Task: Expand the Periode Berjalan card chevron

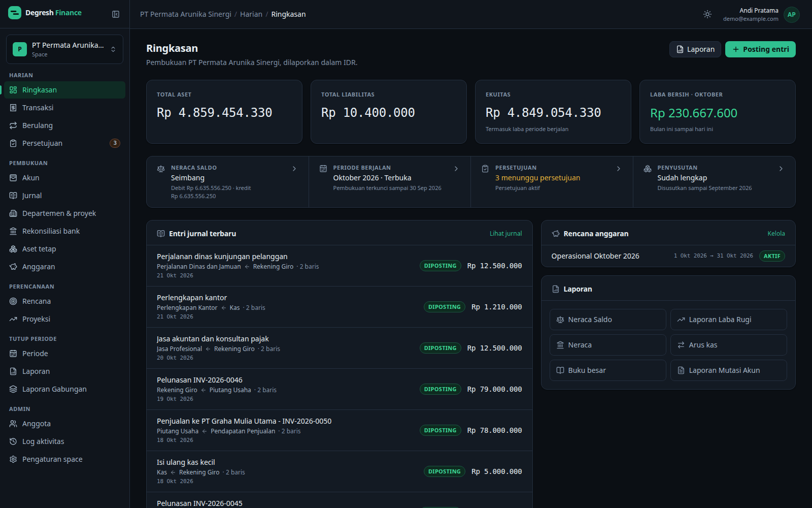Action: 456,169
